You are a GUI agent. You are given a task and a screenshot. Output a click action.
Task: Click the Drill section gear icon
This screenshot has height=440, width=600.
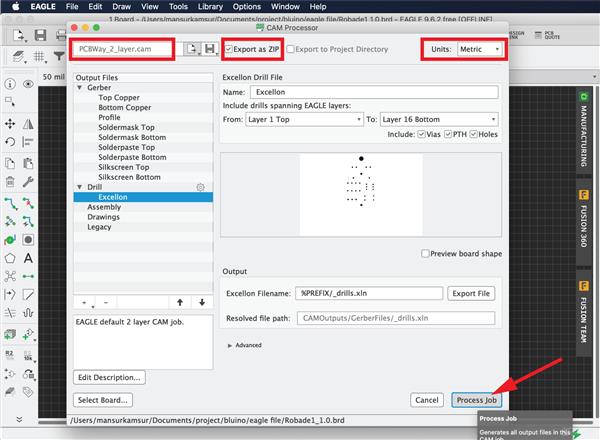tap(200, 187)
